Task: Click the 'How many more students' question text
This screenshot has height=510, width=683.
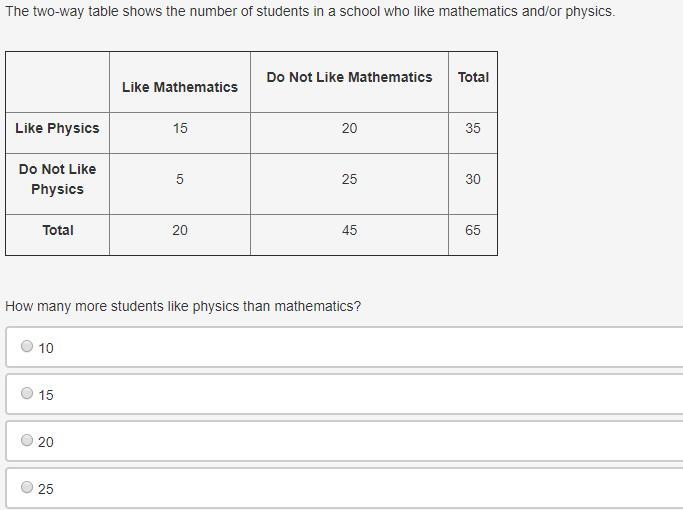Action: (x=183, y=306)
